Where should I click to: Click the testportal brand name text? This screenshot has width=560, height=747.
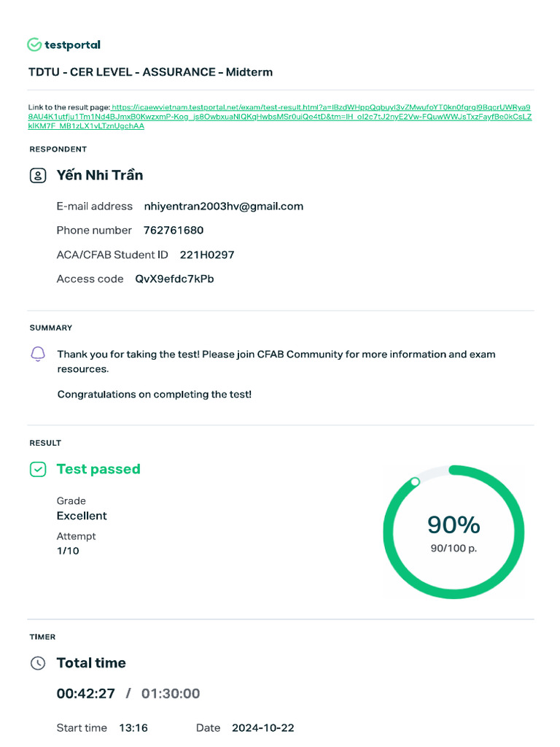pyautogui.click(x=72, y=45)
